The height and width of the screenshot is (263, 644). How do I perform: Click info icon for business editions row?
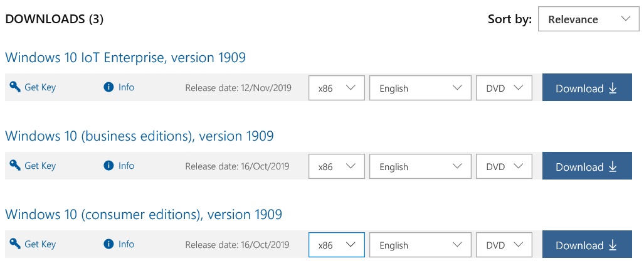tap(108, 166)
